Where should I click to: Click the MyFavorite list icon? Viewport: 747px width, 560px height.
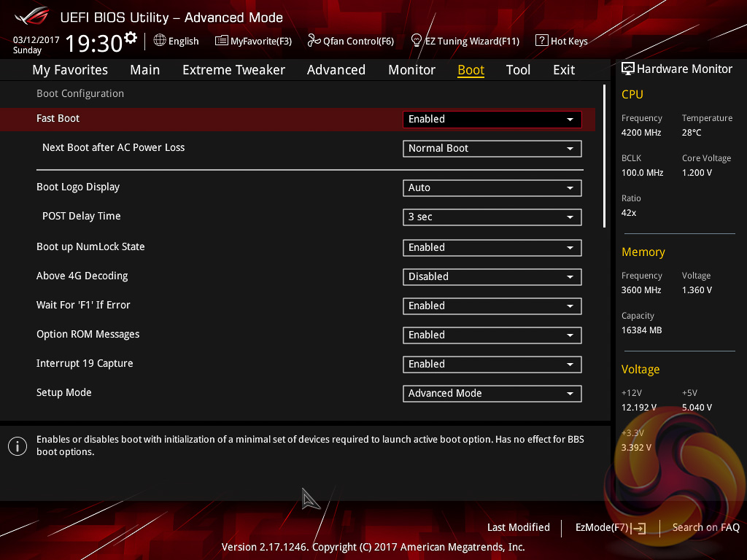point(222,41)
